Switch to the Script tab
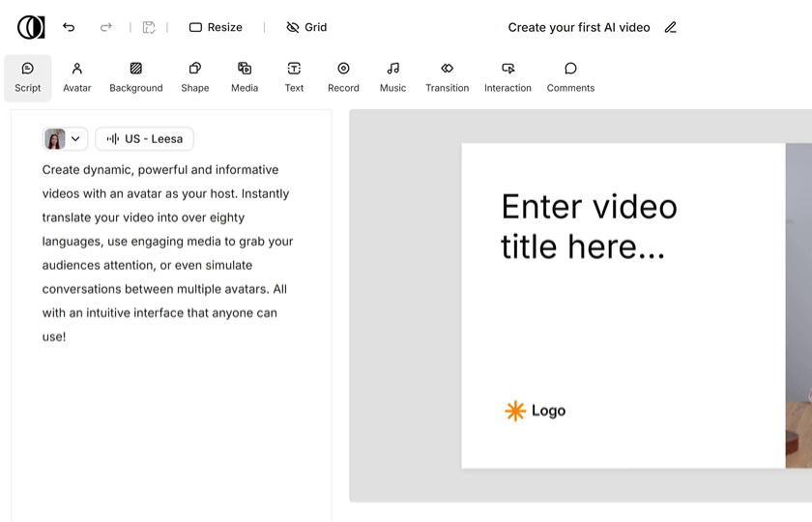The image size is (812, 522). pos(28,77)
